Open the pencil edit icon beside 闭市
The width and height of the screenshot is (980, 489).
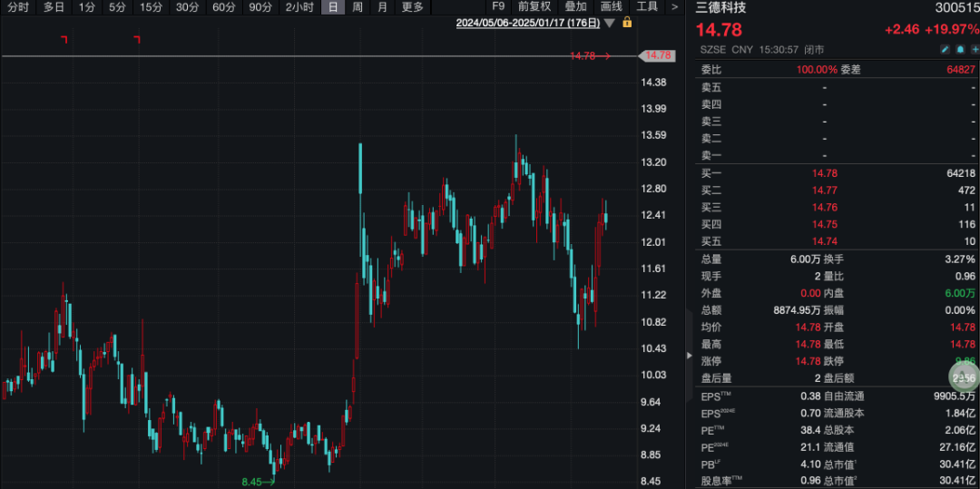click(945, 49)
